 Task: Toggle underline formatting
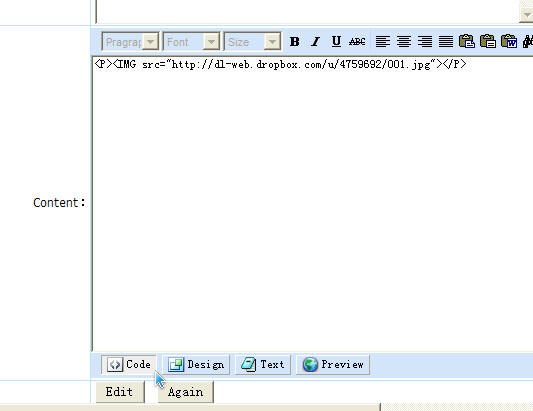(337, 42)
